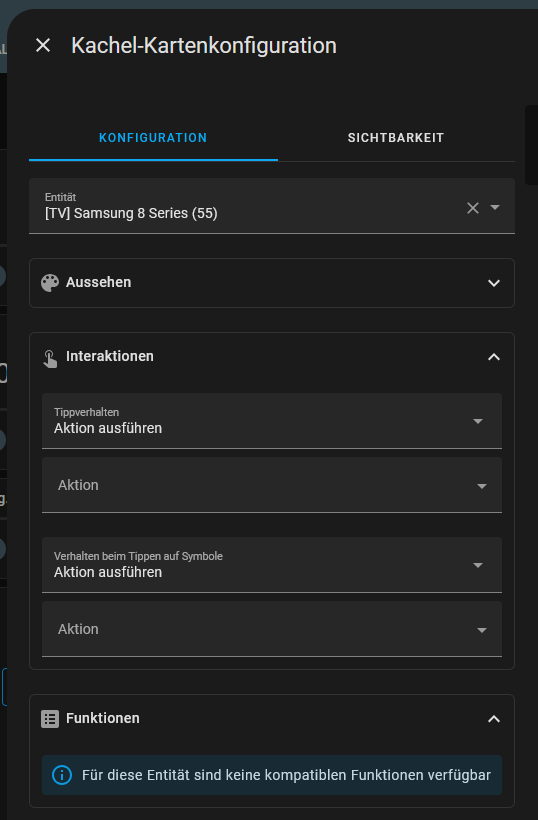Click the palette icon beside Aussehen
This screenshot has width=538, height=820.
(50, 283)
